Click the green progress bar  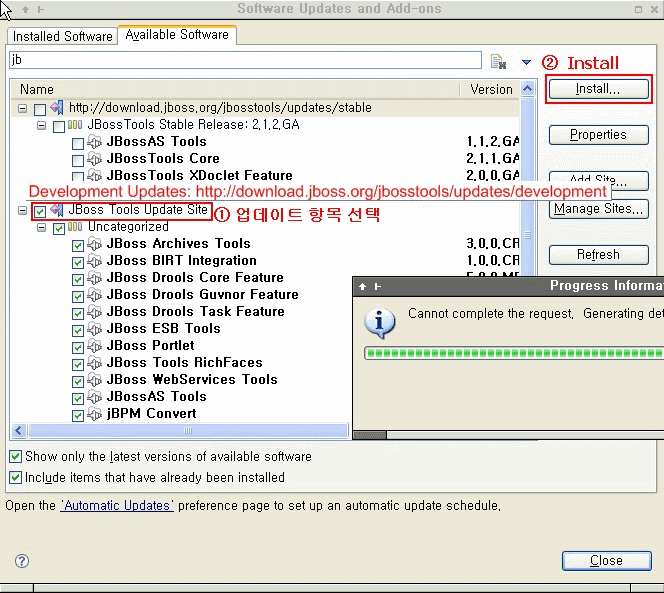point(514,353)
